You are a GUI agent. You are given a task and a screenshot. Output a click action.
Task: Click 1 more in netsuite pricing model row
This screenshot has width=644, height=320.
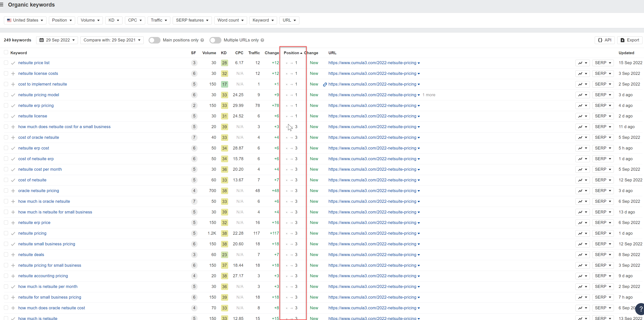429,95
